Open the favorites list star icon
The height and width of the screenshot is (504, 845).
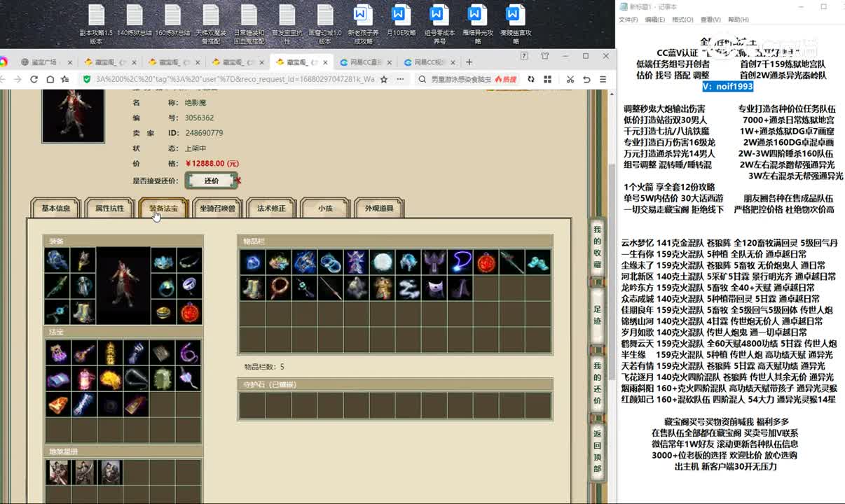65,79
